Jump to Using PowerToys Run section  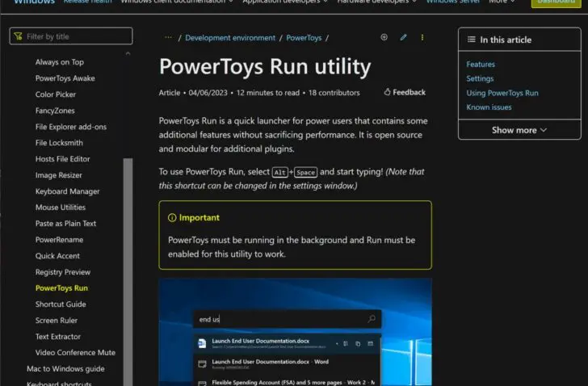pyautogui.click(x=502, y=93)
